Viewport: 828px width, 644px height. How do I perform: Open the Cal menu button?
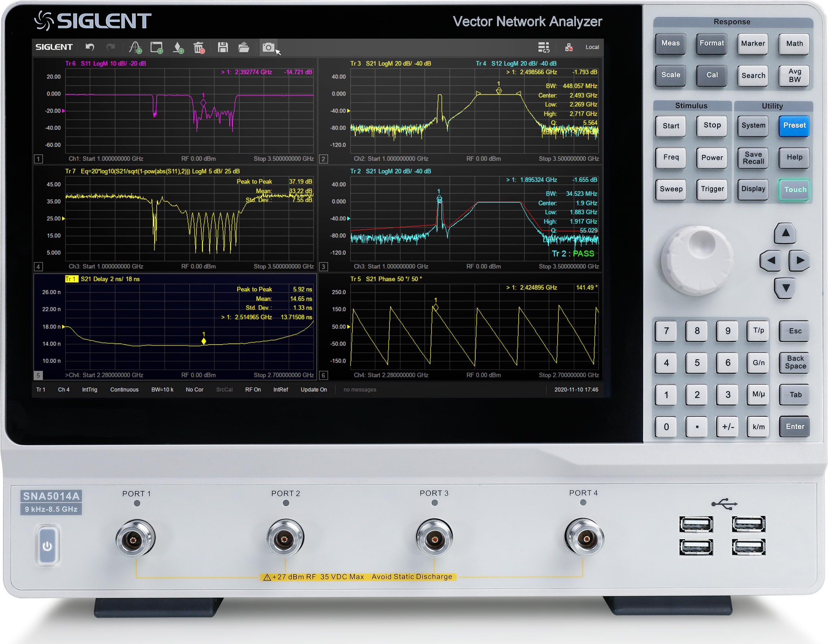(712, 75)
